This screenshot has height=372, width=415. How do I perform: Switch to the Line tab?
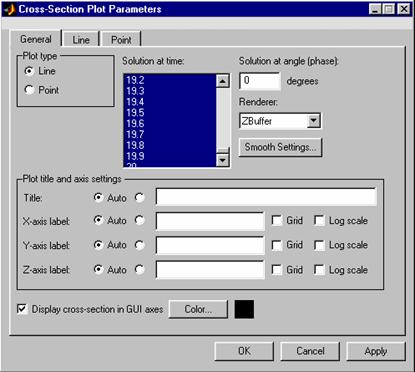[x=81, y=40]
